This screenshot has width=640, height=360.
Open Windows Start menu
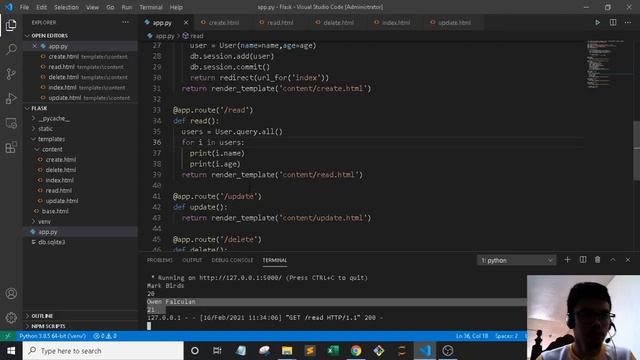click(x=11, y=351)
